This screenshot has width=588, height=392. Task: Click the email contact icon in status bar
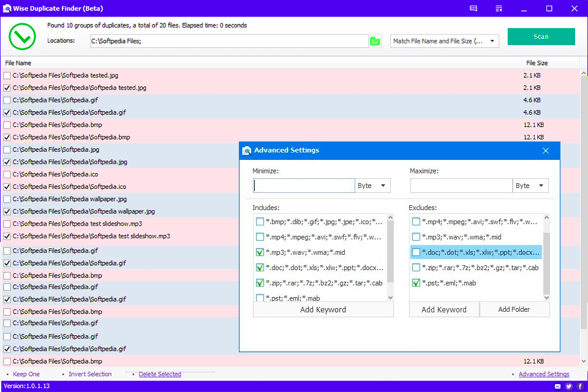pos(559,386)
